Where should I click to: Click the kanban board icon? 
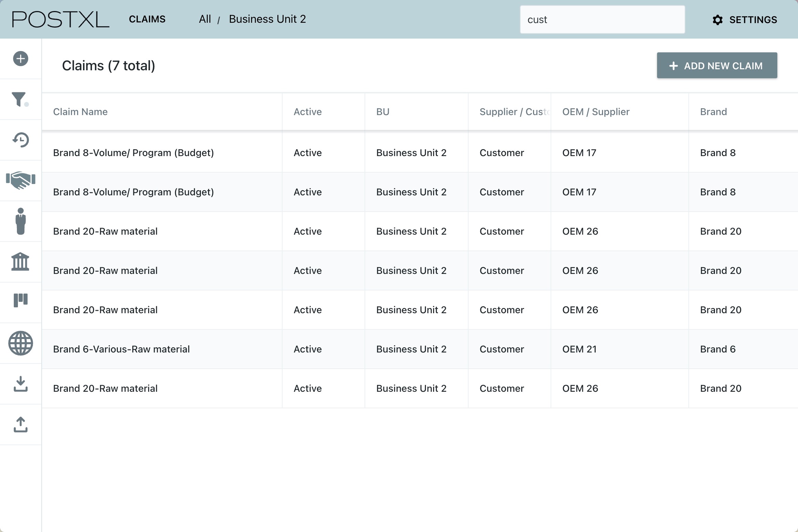[x=21, y=300]
